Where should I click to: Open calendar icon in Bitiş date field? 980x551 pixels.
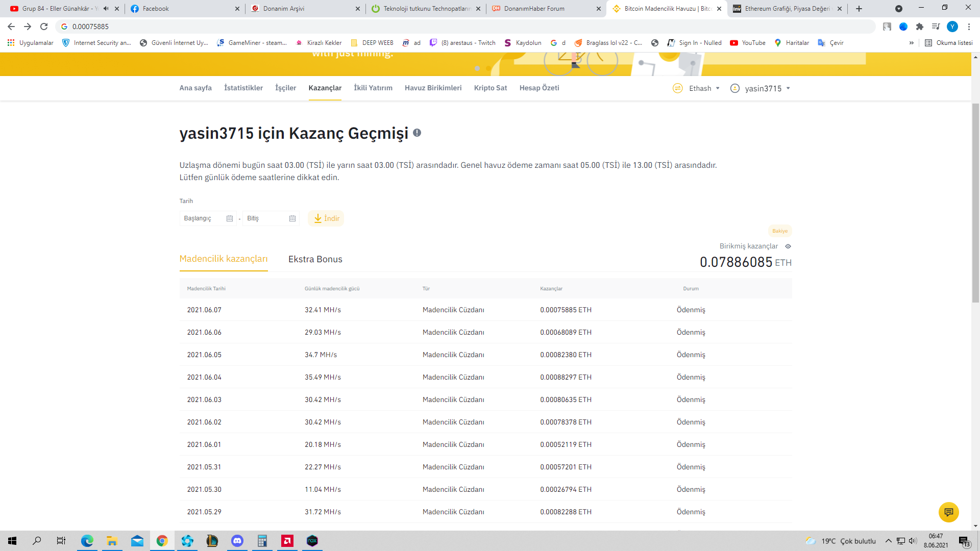(x=292, y=219)
